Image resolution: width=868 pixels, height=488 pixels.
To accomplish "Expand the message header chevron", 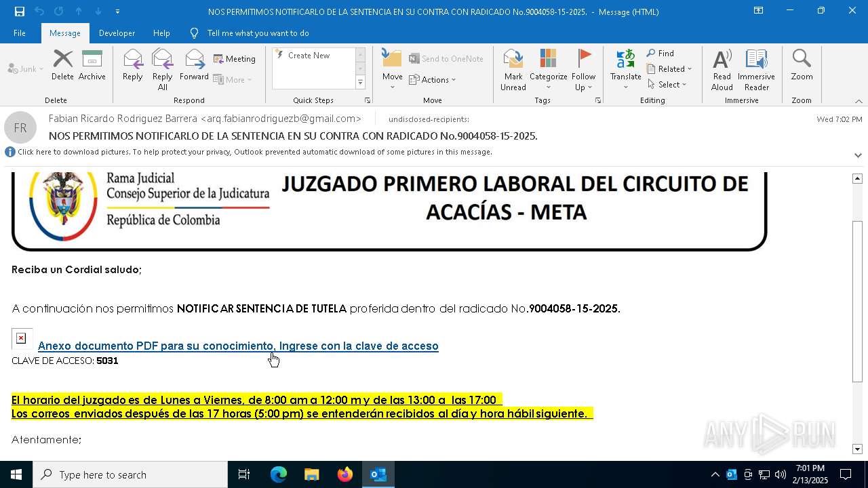I will tap(858, 155).
